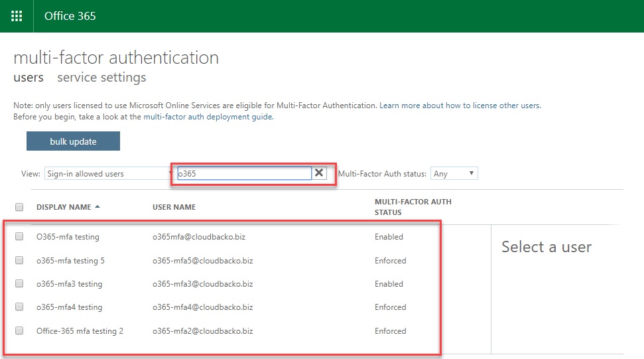Image resolution: width=644 pixels, height=359 pixels.
Task: Sort by the DISPLAY NAME column header
Action: [64, 207]
